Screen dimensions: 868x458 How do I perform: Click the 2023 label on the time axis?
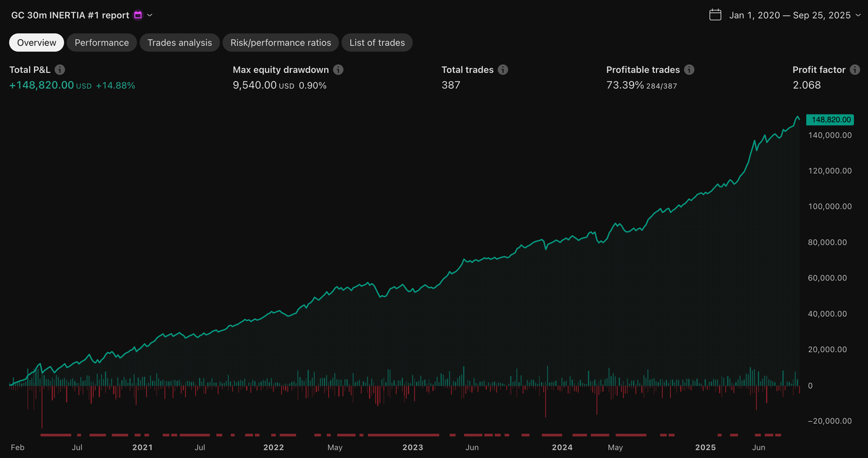click(x=413, y=447)
